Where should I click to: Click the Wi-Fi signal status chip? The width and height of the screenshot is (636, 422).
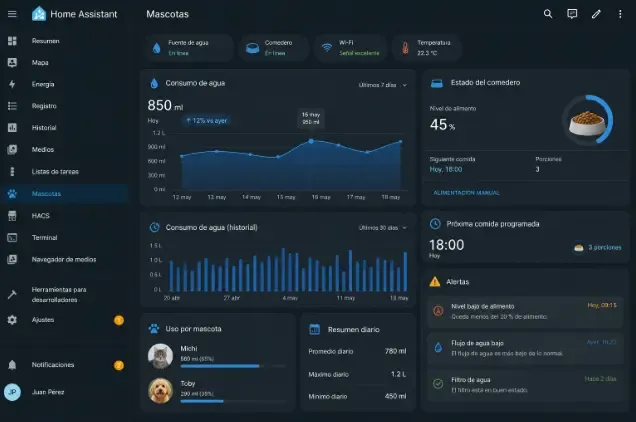[x=351, y=48]
